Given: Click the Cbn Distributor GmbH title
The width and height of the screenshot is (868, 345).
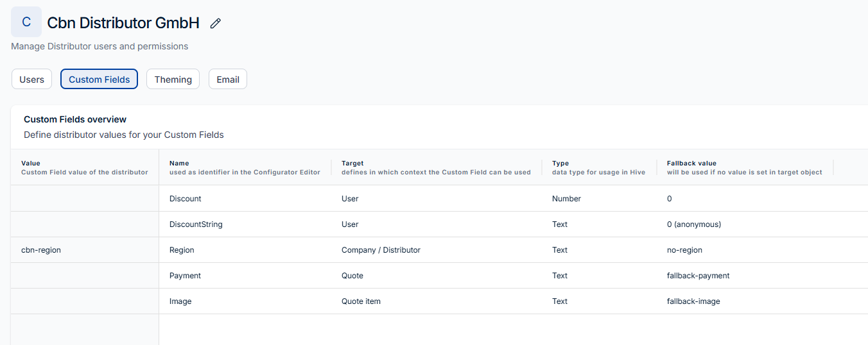Looking at the screenshot, I should [123, 23].
